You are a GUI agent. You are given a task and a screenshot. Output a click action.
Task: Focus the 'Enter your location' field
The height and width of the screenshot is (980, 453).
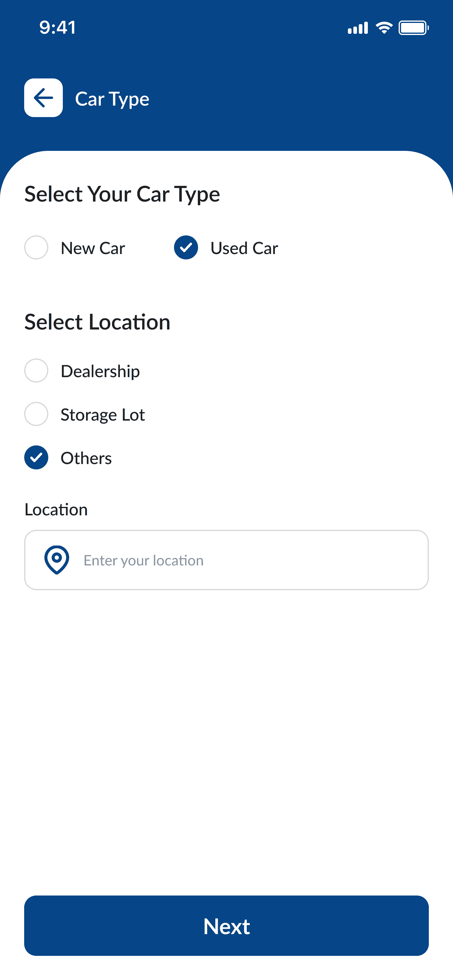pos(251,560)
